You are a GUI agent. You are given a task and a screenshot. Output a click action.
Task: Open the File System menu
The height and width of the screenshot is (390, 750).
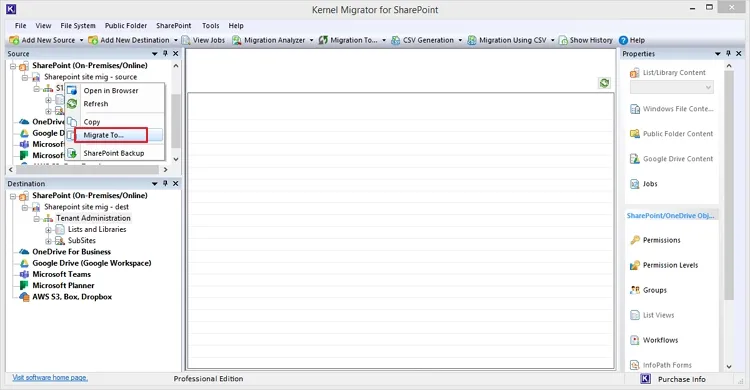(78, 25)
